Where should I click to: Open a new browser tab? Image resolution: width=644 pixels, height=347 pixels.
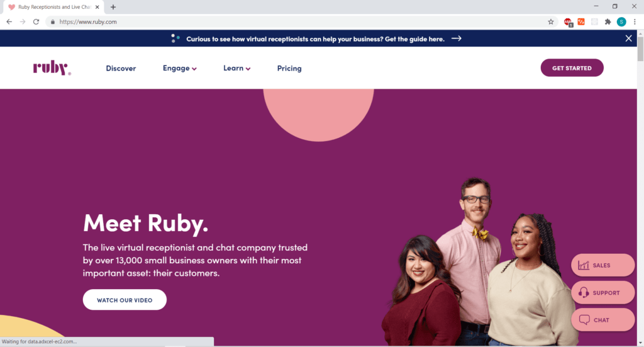coord(113,7)
